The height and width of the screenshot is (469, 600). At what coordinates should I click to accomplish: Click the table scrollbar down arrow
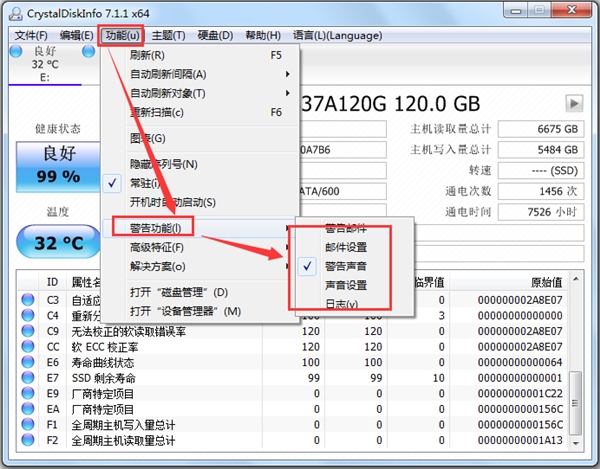(575, 443)
